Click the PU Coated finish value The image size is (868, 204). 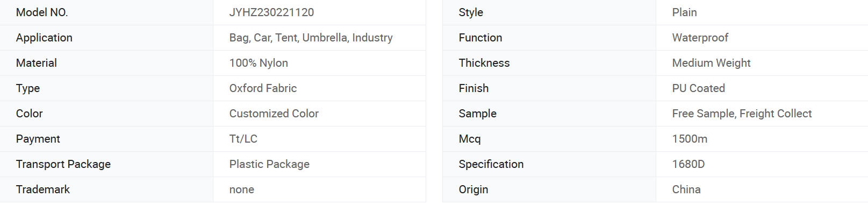[698, 88]
